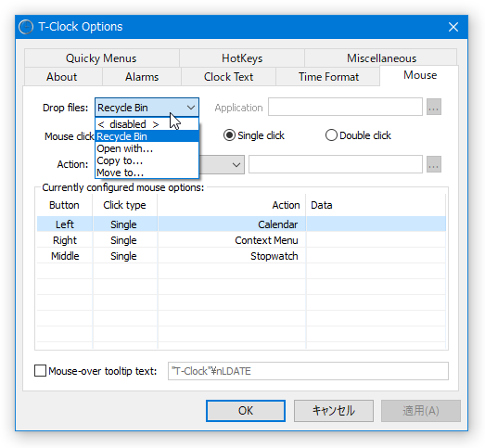The height and width of the screenshot is (448, 485).
Task: Select the Right button row
Action: (x=241, y=240)
